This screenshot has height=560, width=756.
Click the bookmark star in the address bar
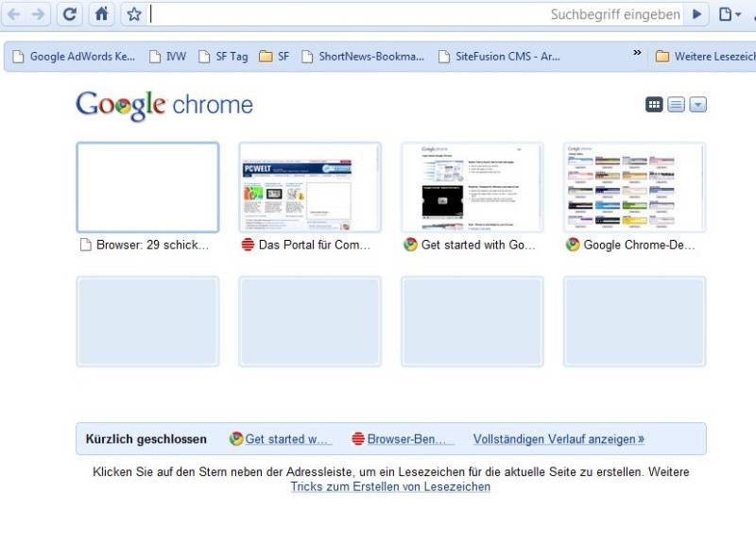[132, 14]
